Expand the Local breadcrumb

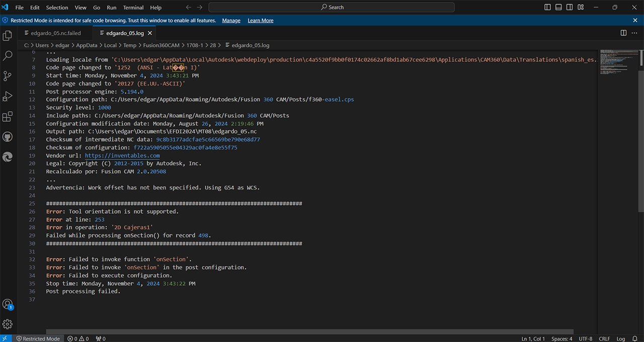[x=110, y=45]
